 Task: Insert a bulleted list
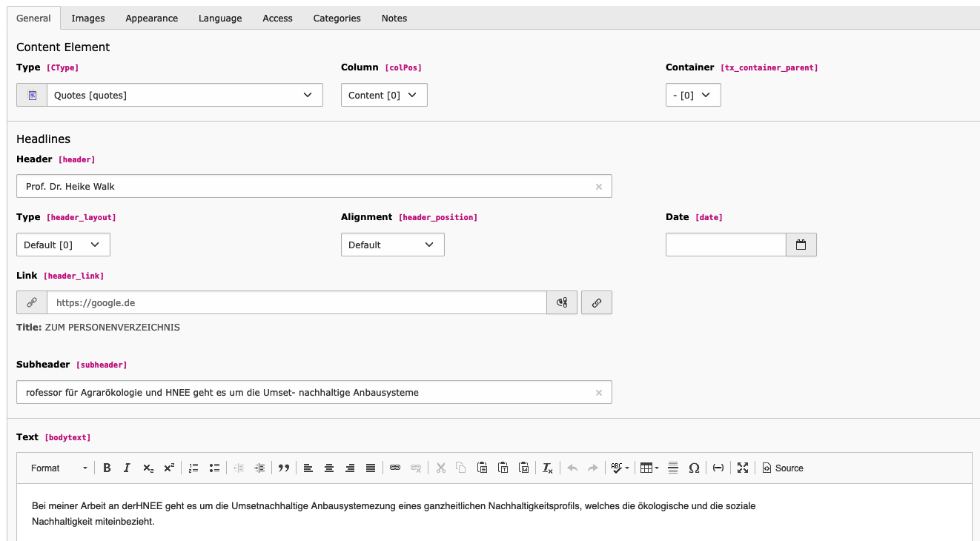pyautogui.click(x=214, y=468)
